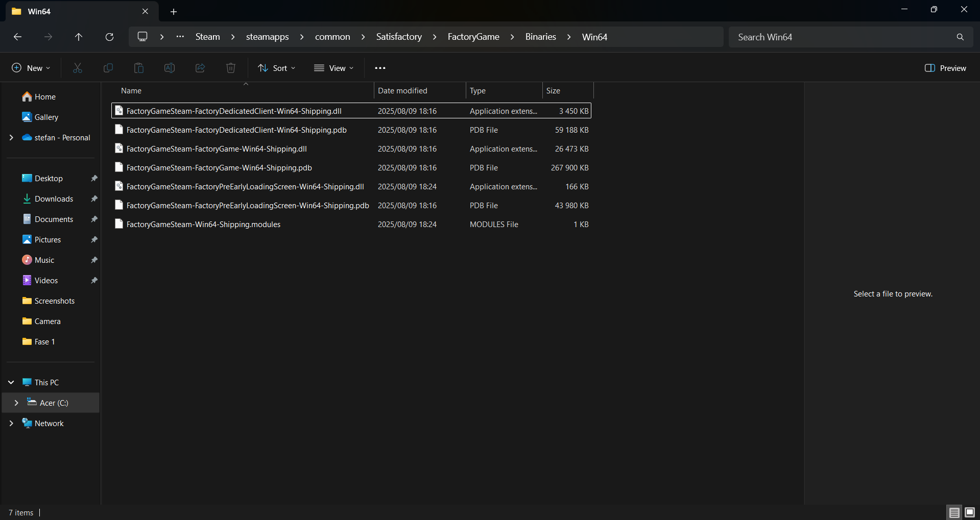Open Camera folder in sidebar
Viewport: 980px width, 520px height.
[x=42, y=321]
